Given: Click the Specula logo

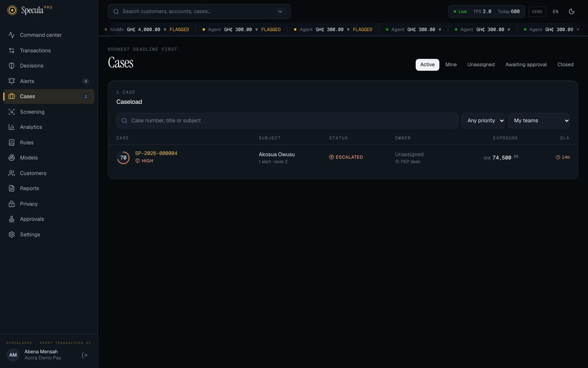Looking at the screenshot, I should click(30, 10).
